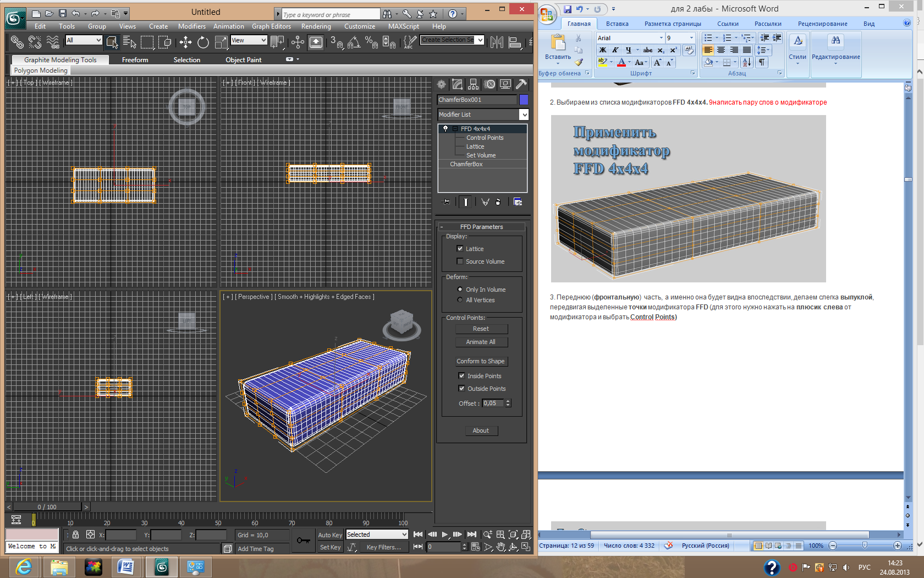Choose the Select and Scale tool
Image resolution: width=924 pixels, height=578 pixels.
coord(221,42)
